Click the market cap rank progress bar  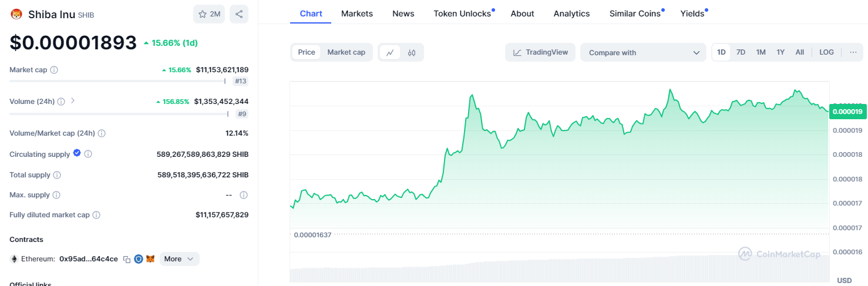click(117, 81)
